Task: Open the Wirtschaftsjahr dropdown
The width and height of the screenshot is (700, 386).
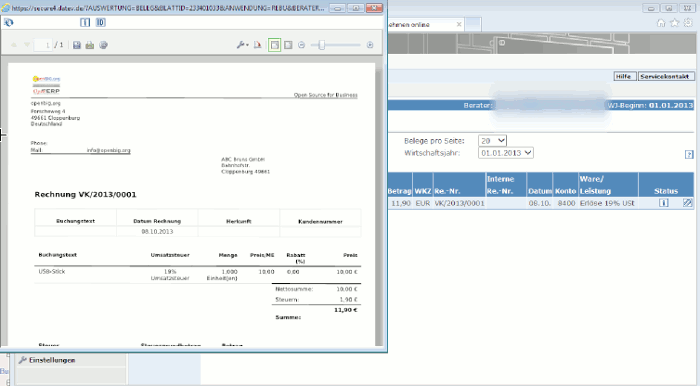Action: point(506,153)
